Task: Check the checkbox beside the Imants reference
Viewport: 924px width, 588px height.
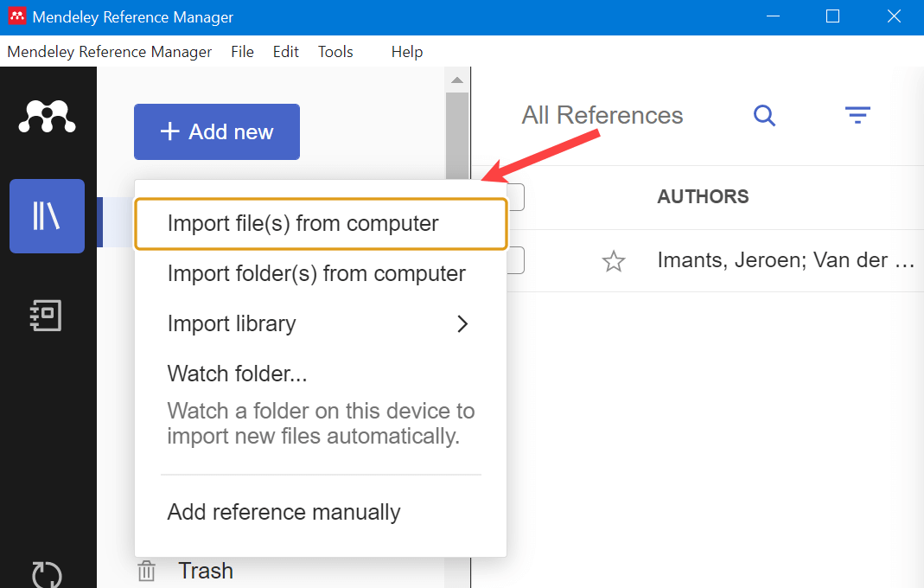Action: tap(516, 260)
